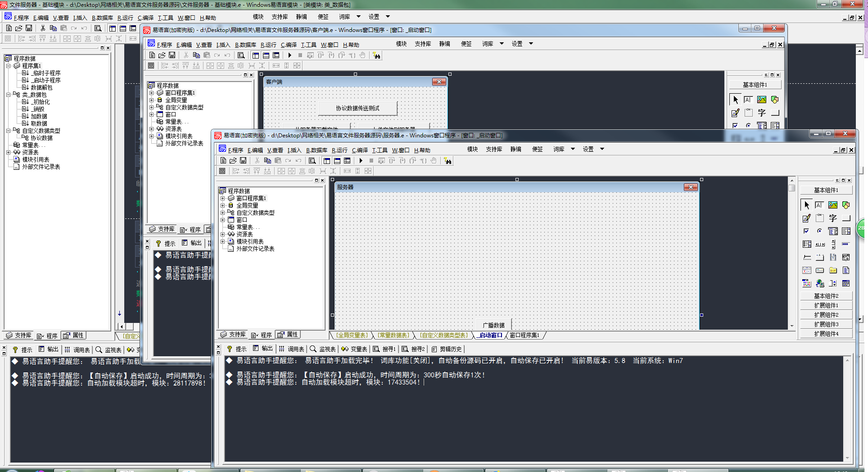
Task: Click Save icon in module window toolbar
Action: tap(29, 28)
